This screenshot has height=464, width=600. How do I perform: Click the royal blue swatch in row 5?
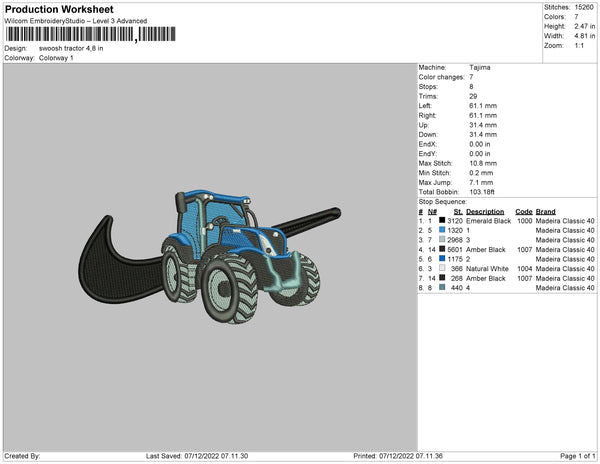tap(442, 259)
